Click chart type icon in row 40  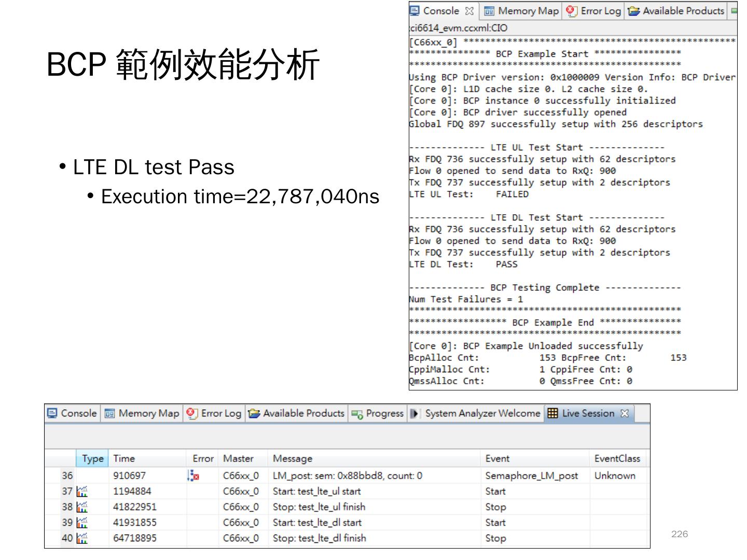tap(82, 538)
